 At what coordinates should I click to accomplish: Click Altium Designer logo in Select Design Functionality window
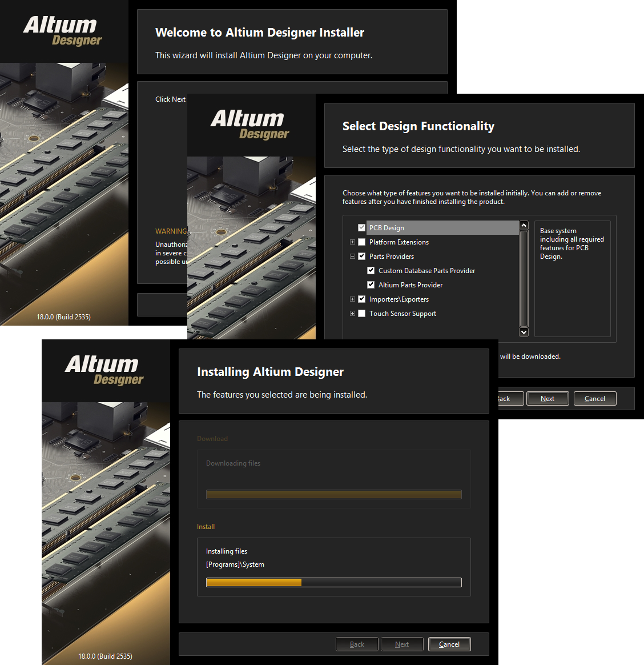249,125
